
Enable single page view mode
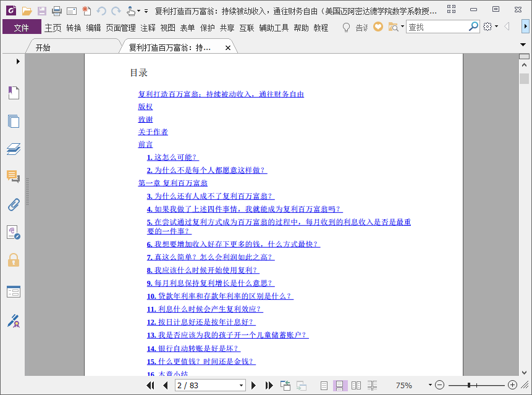pos(324,385)
